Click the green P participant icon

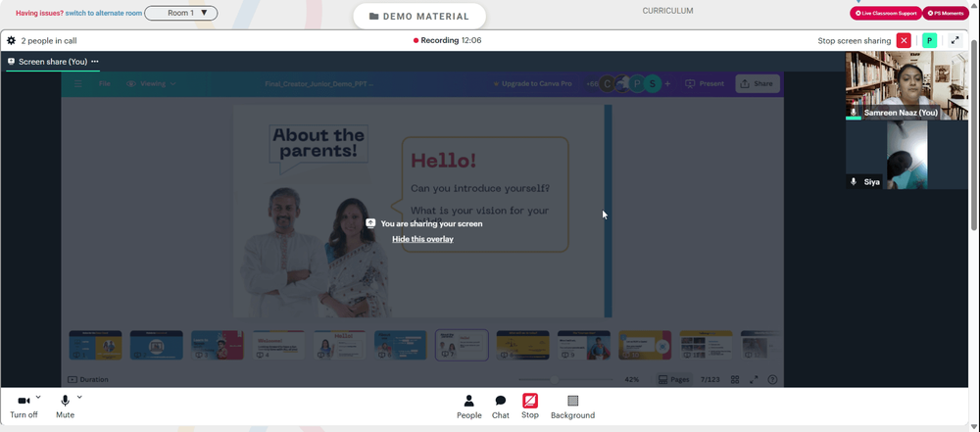929,40
